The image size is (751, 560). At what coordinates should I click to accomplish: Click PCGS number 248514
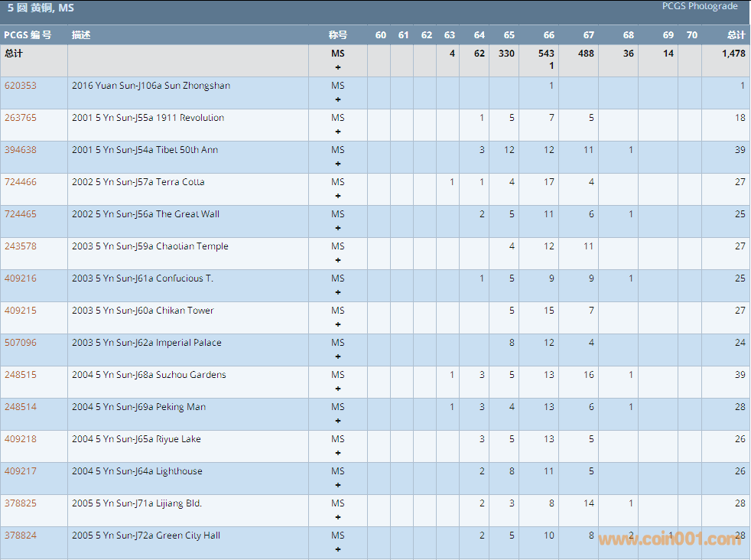point(21,407)
